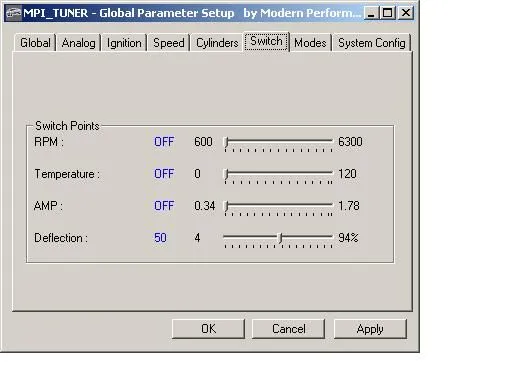Click the RPM switch point slider thumb
This screenshot has width=512, height=384.
point(226,142)
